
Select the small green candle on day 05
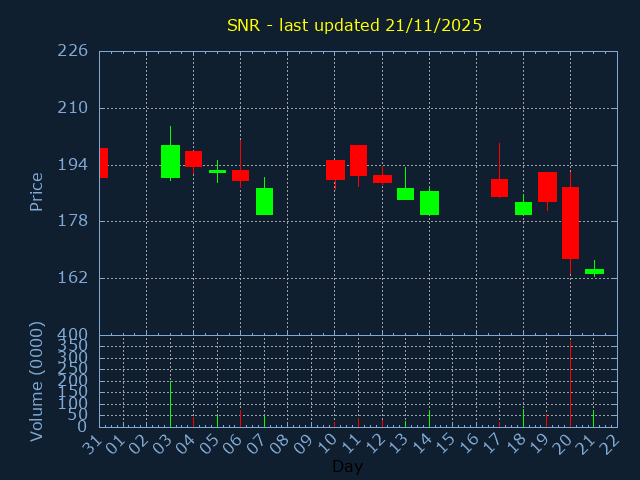217,171
